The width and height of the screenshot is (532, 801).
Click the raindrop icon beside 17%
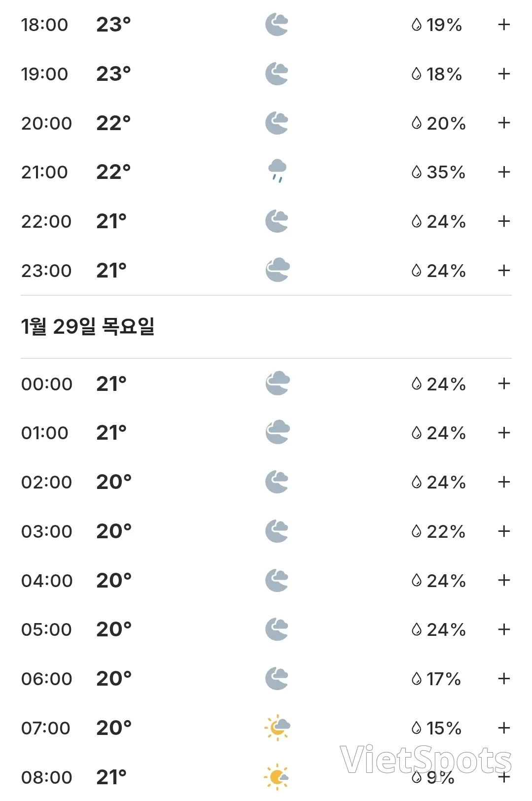coord(417,679)
